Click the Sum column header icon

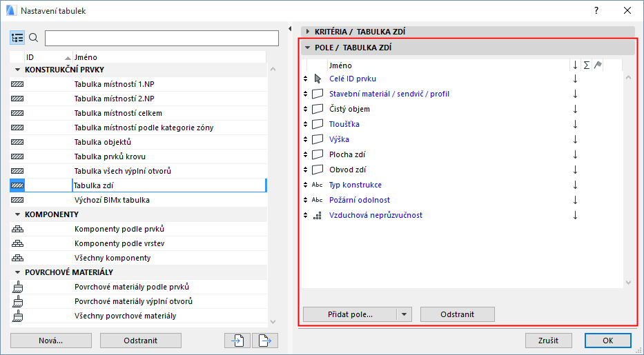(586, 65)
